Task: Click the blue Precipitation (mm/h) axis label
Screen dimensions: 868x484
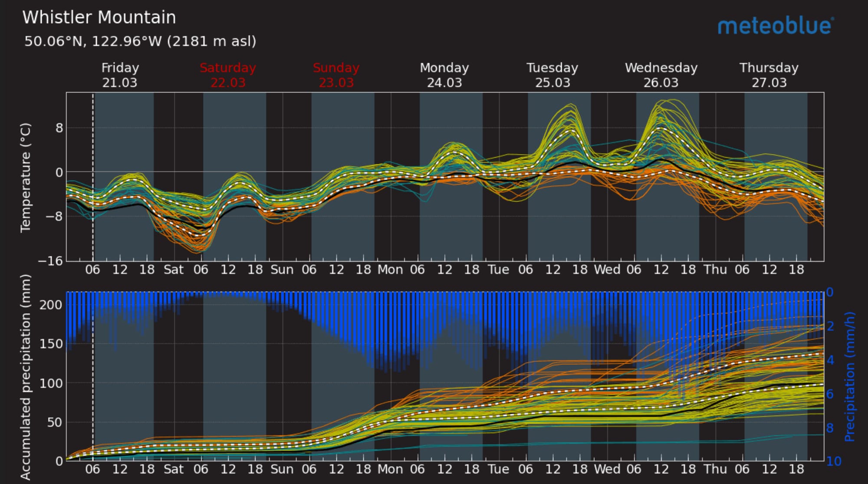Action: tap(850, 376)
